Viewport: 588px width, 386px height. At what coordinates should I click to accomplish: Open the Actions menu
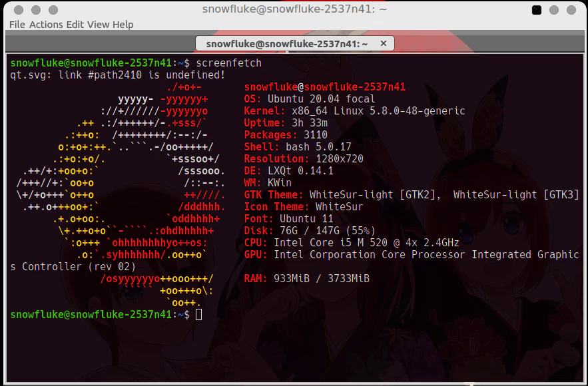pos(46,25)
